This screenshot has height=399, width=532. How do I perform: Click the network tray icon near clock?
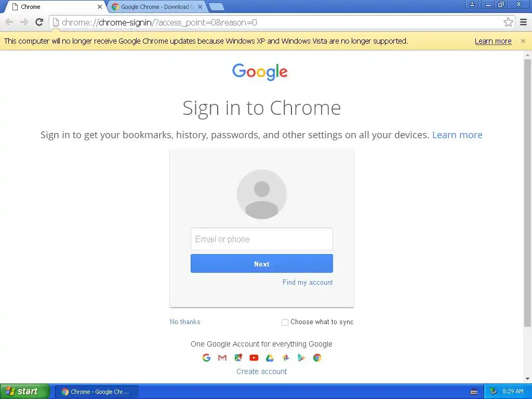click(494, 392)
